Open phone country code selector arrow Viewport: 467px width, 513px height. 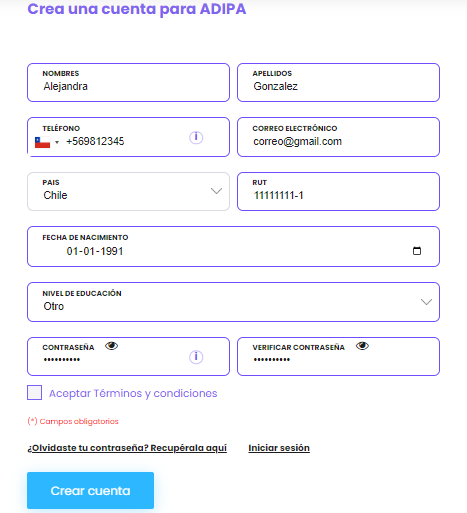[57, 142]
